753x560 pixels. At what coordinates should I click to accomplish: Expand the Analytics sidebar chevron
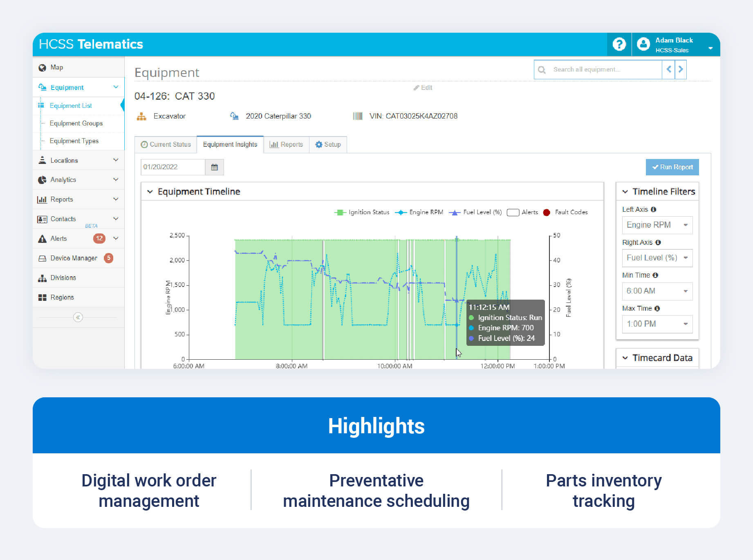[116, 179]
